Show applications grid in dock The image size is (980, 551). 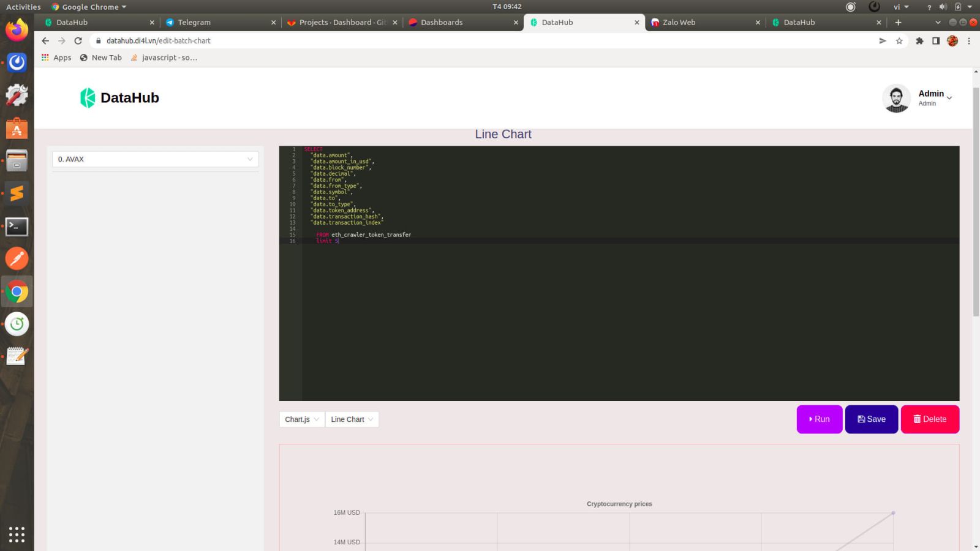tap(17, 534)
